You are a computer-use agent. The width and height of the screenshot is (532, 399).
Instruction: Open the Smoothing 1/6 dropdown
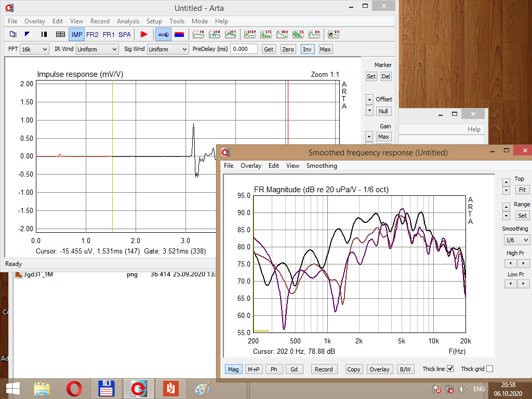[516, 240]
